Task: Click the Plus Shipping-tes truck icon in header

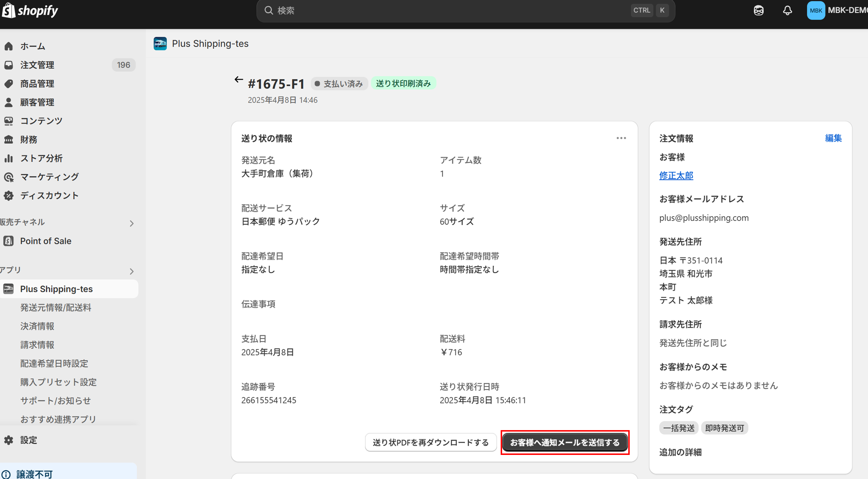Action: 160,44
